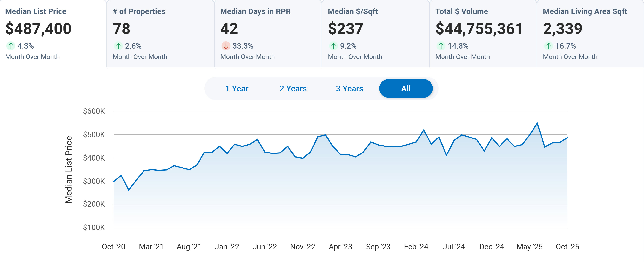Select the 1 Year time range

click(x=237, y=89)
